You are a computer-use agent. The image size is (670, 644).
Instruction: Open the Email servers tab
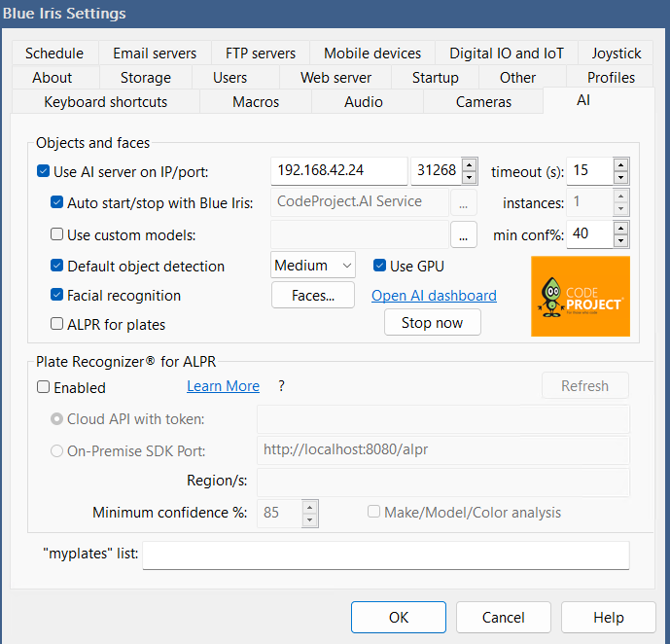pyautogui.click(x=155, y=53)
